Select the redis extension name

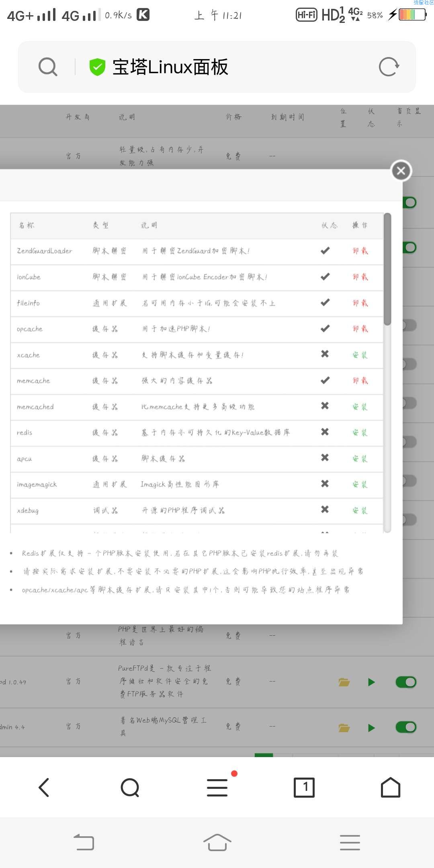tap(25, 432)
